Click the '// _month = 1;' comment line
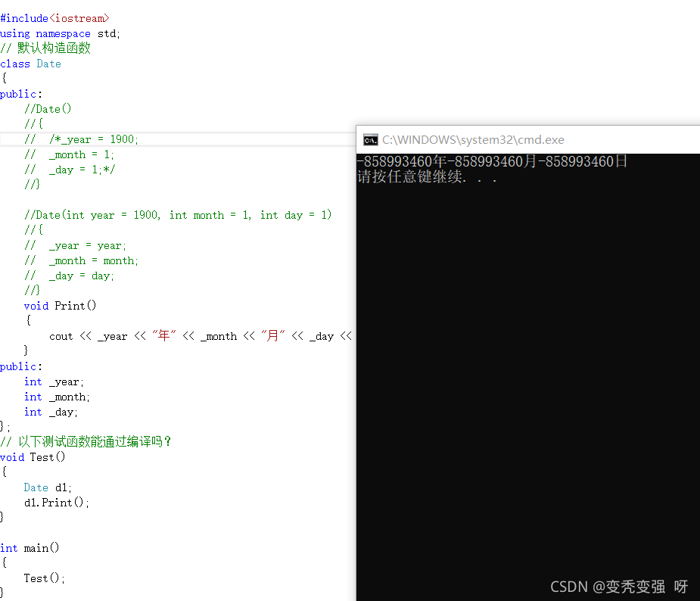 point(69,154)
